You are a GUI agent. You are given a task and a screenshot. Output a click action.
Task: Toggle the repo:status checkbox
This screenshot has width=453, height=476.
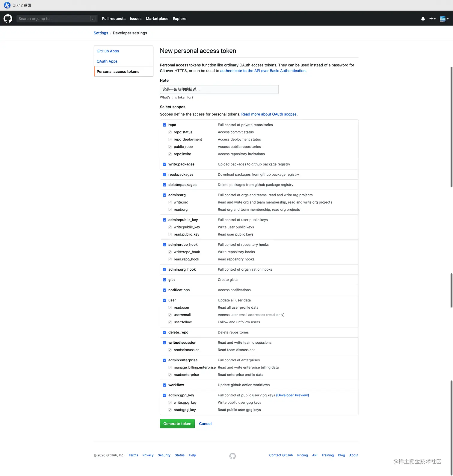pyautogui.click(x=170, y=132)
